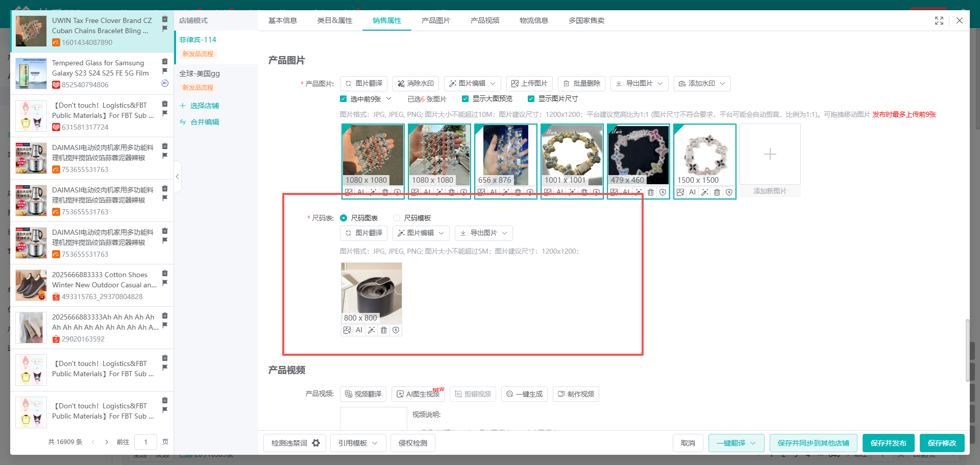980x465 pixels.
Task: Flag the Tempered Glass for Samsung product
Action: tap(164, 71)
